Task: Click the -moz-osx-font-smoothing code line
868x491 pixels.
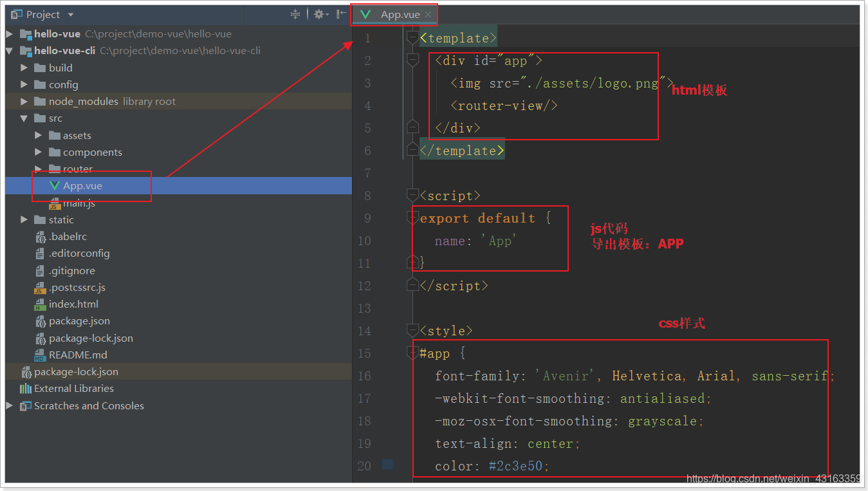Action: pos(569,421)
